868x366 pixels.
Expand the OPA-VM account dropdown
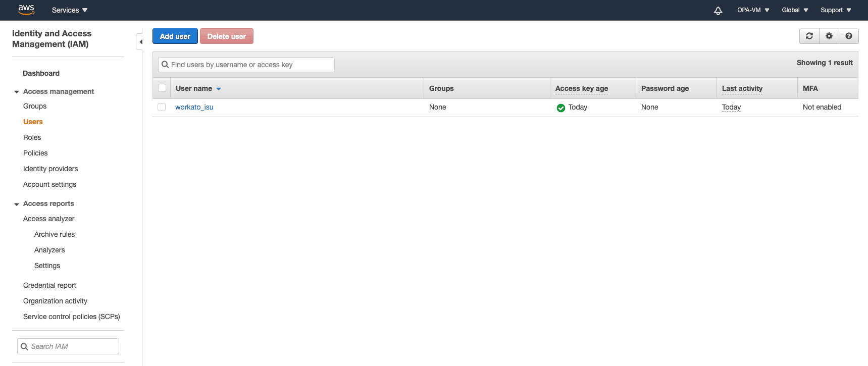(x=753, y=10)
